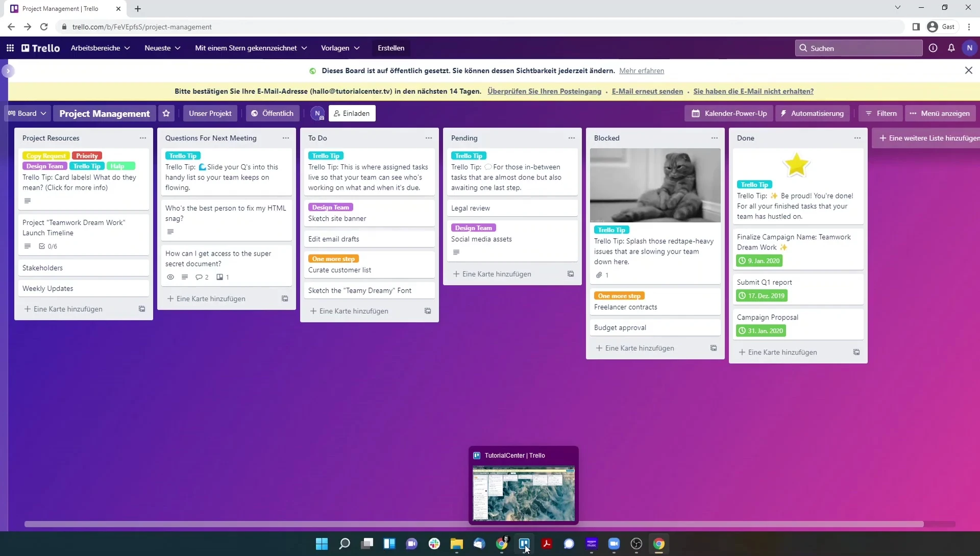Open browser tab search dropdown arrow
This screenshot has width=980, height=556.
pos(898,7)
